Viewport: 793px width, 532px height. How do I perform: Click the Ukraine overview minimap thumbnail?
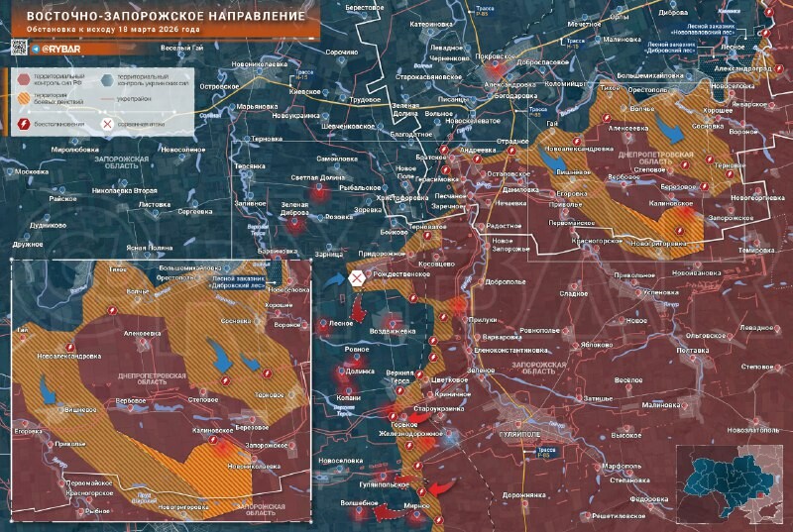click(731, 480)
